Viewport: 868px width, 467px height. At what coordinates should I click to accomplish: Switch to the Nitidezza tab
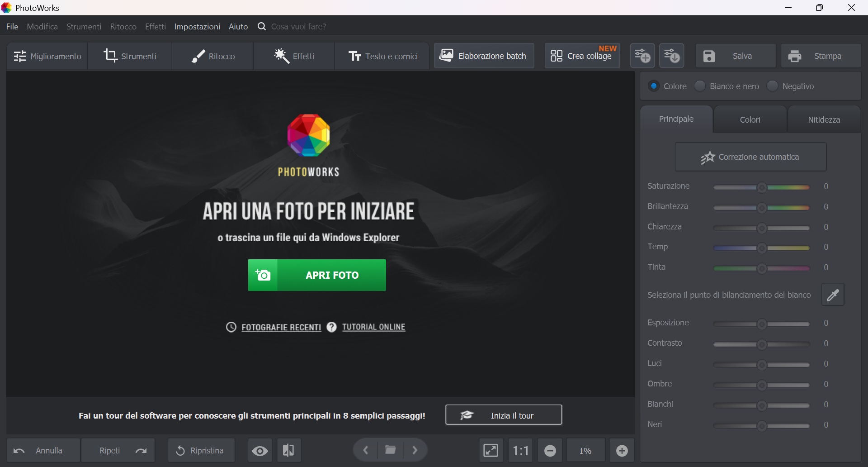(x=824, y=119)
